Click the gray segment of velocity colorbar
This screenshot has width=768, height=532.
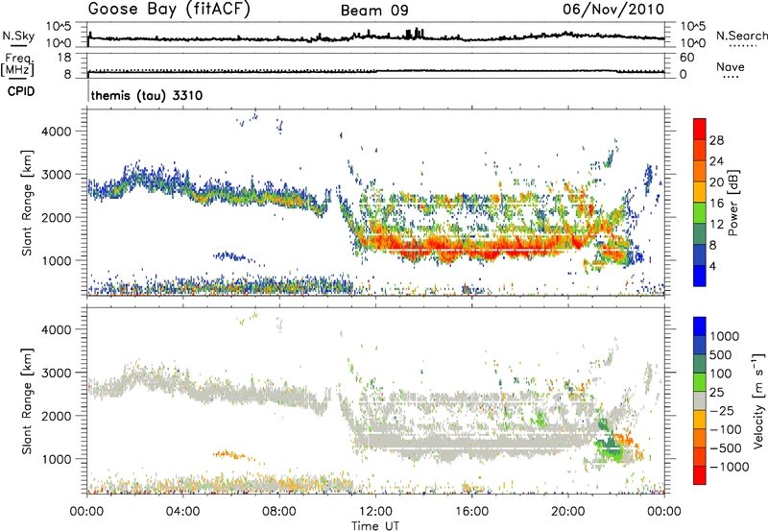pyautogui.click(x=700, y=400)
